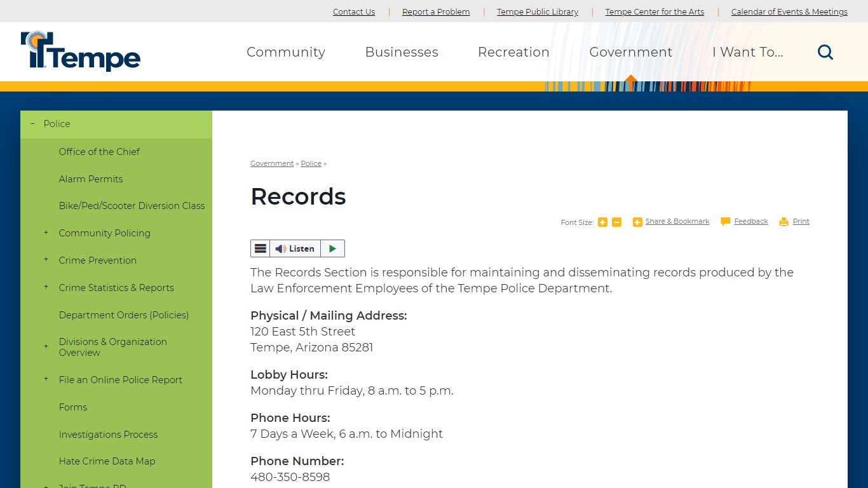Open the I Want To... menu
The width and height of the screenshot is (868, 488).
tap(747, 52)
